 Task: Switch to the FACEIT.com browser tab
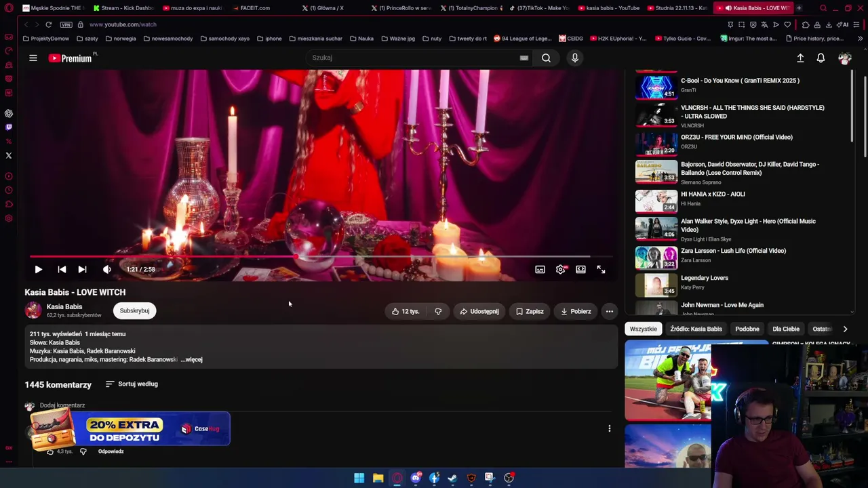pos(255,8)
